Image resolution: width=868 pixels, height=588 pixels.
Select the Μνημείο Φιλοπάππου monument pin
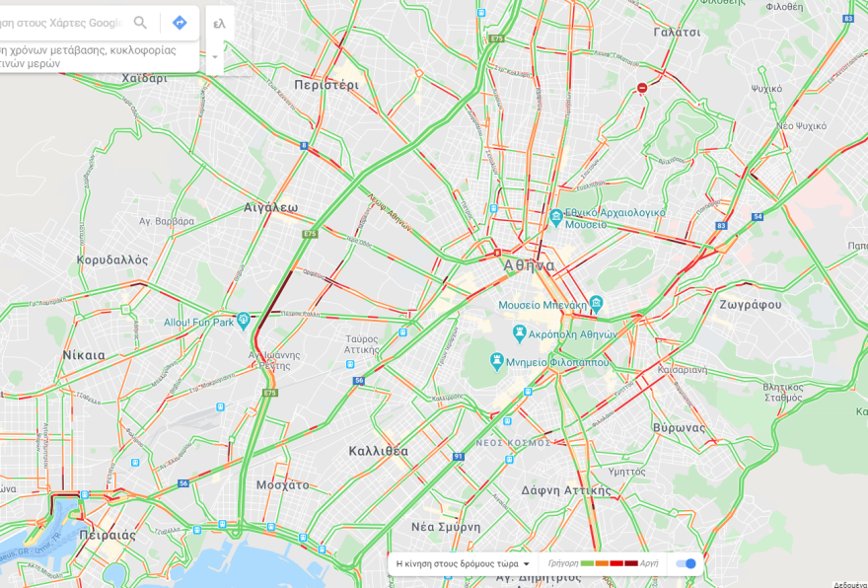496,361
